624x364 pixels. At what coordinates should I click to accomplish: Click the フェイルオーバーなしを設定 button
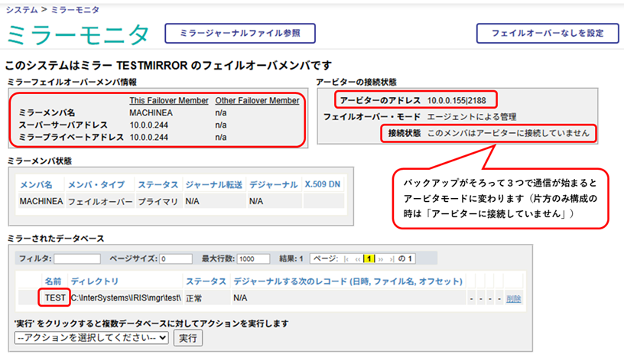pyautogui.click(x=547, y=34)
